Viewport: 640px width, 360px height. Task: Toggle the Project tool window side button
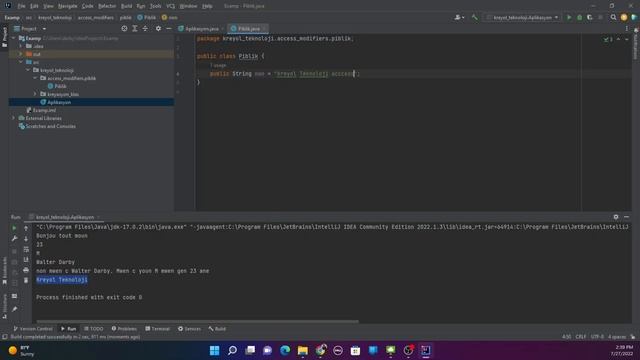click(4, 37)
